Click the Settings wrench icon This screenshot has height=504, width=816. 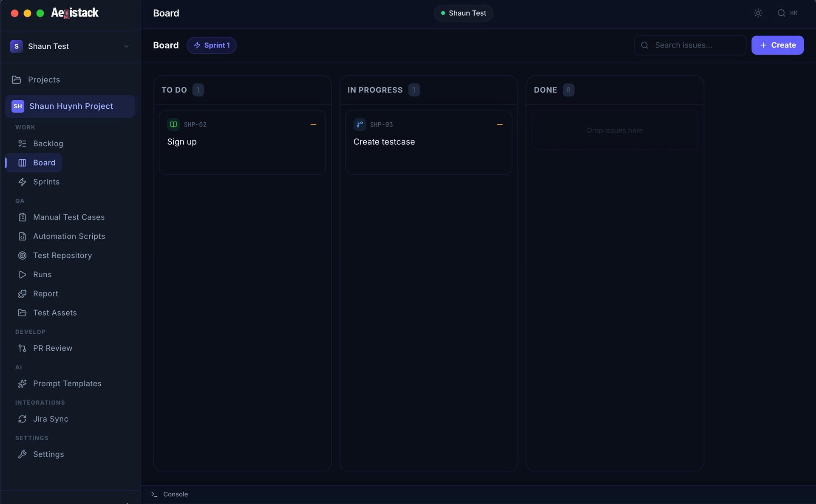click(22, 454)
